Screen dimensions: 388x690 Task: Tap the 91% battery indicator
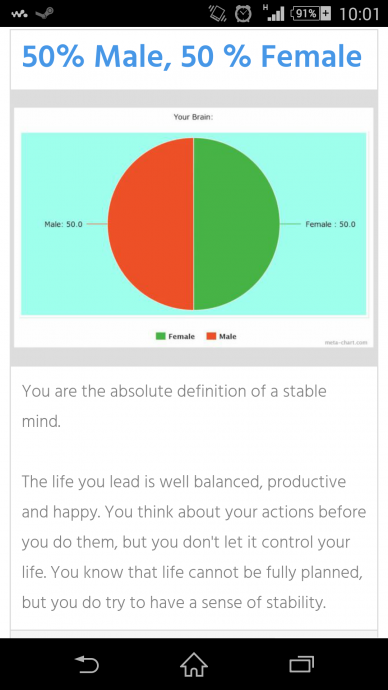pyautogui.click(x=311, y=14)
